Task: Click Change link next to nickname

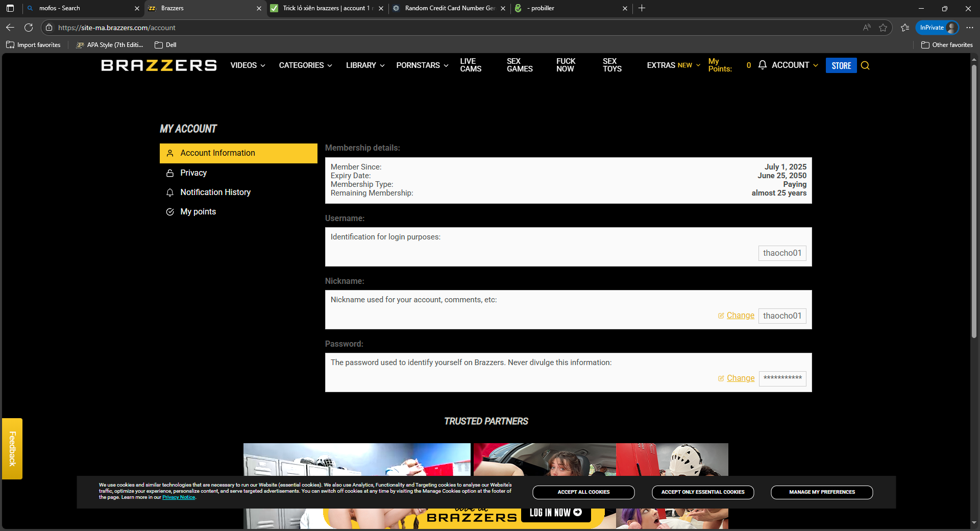Action: (740, 316)
